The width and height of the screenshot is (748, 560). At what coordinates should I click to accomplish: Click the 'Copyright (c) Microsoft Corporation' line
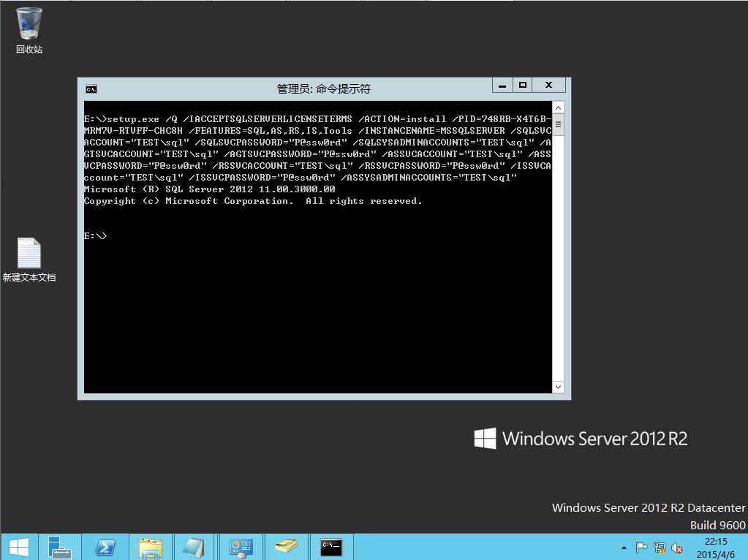click(x=253, y=201)
